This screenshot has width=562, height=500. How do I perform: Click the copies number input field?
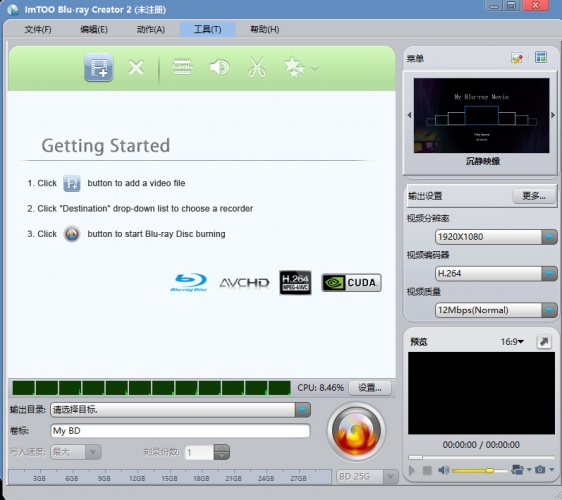[199, 452]
